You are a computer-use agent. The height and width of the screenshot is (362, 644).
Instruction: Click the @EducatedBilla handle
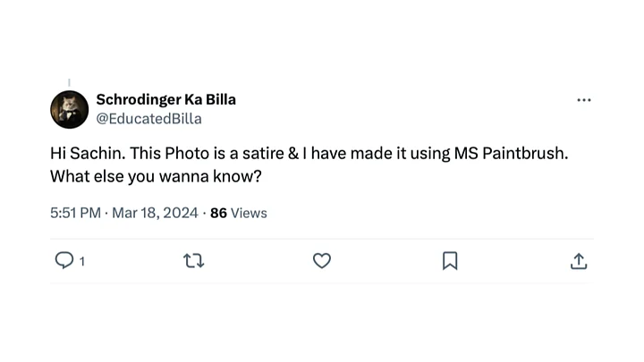click(148, 118)
